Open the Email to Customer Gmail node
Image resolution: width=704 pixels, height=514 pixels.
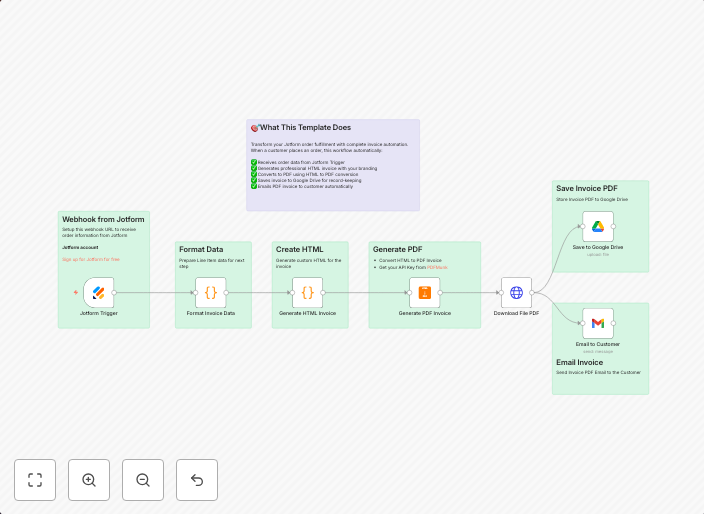598,323
